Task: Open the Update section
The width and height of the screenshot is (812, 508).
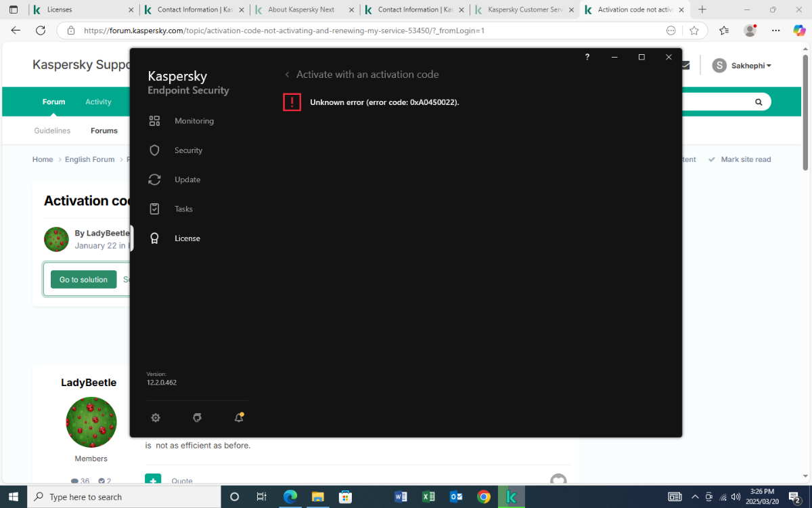Action: click(175, 179)
